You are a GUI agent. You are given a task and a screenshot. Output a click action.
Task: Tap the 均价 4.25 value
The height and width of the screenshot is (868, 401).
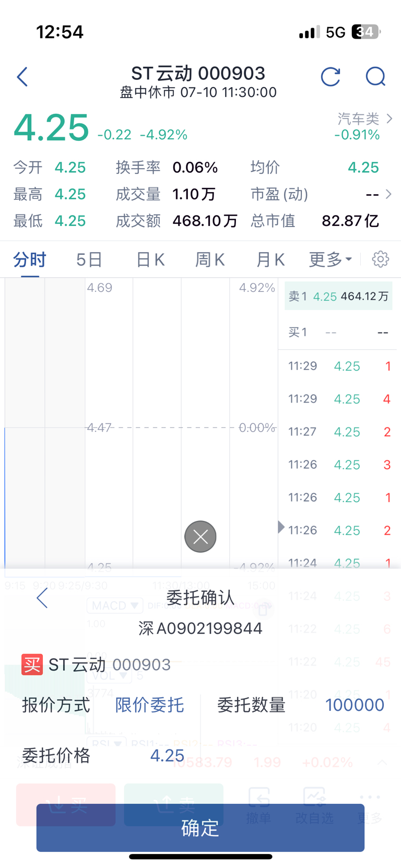click(x=363, y=168)
